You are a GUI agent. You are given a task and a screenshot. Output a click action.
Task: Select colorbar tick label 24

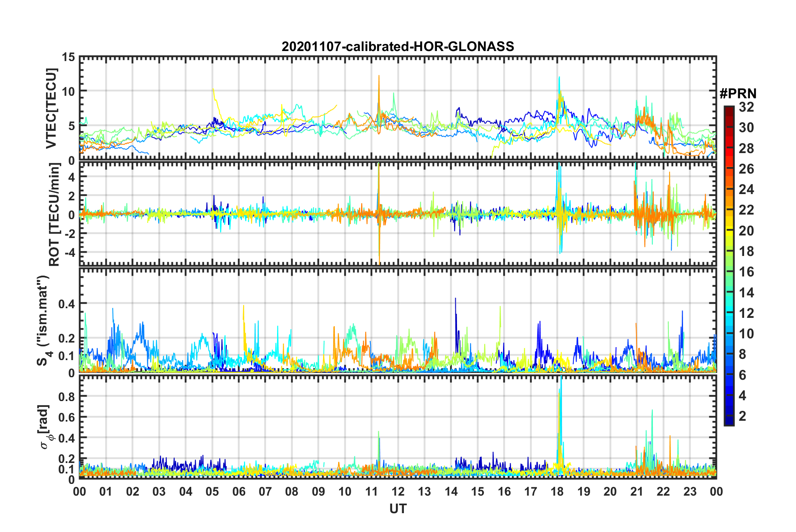pos(746,189)
